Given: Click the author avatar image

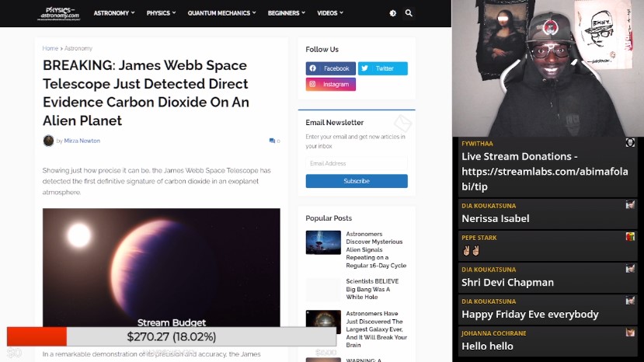Looking at the screenshot, I should click(x=48, y=141).
